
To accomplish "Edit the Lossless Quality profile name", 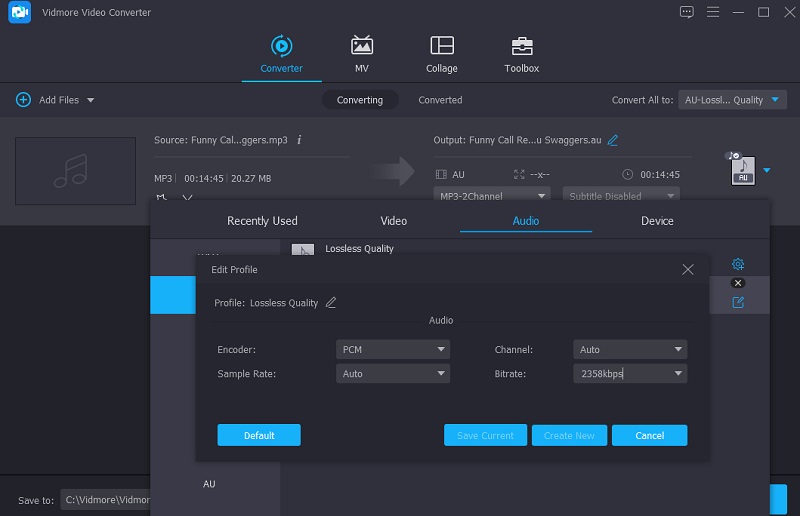I will click(x=331, y=303).
